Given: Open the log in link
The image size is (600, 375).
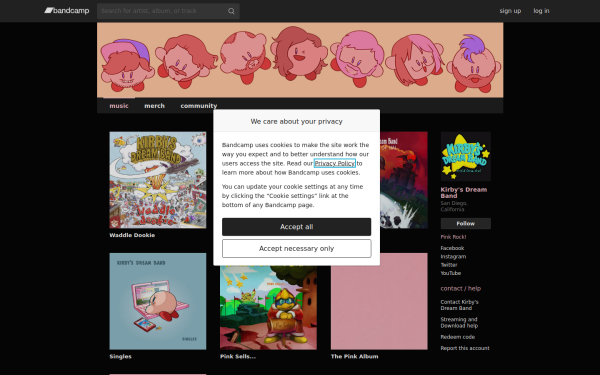Looking at the screenshot, I should tap(541, 11).
